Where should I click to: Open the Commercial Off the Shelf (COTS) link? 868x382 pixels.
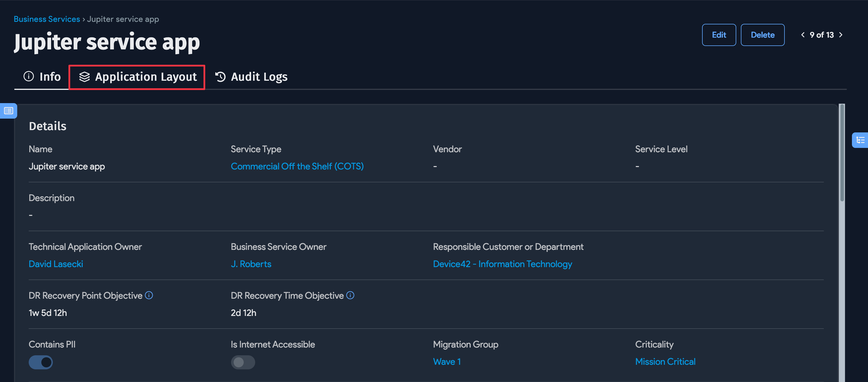coord(297,166)
